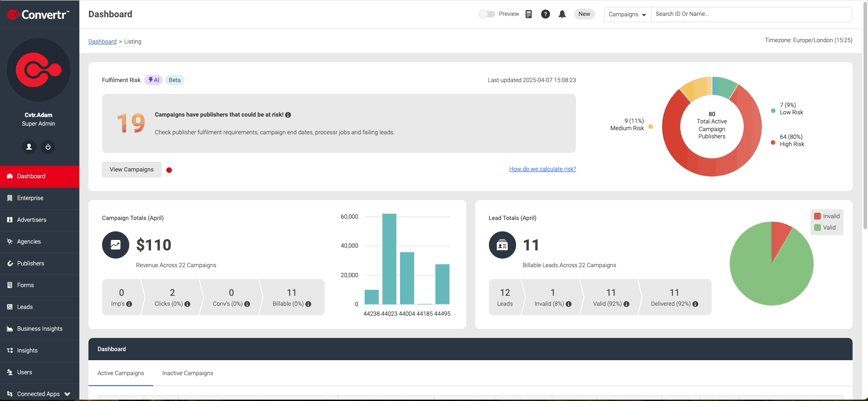Screen dimensions: 868x401
Task: Click the 'Last updated 2025-04-07 15:08:23' text
Action: (x=532, y=80)
